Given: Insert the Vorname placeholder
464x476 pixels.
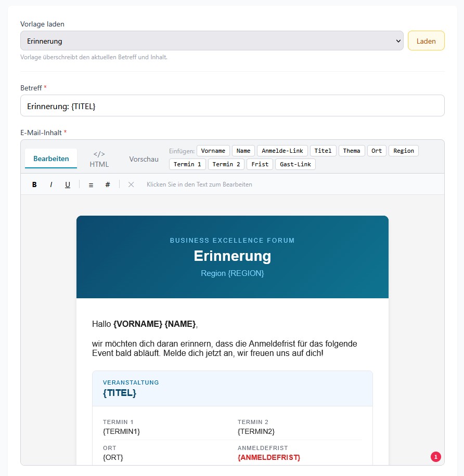Looking at the screenshot, I should tap(213, 150).
